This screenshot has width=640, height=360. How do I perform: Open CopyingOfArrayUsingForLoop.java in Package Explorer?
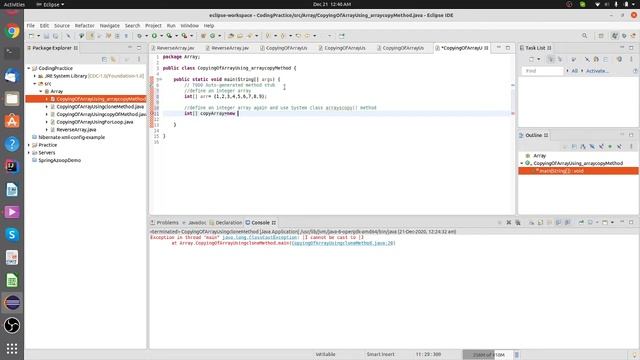point(95,122)
